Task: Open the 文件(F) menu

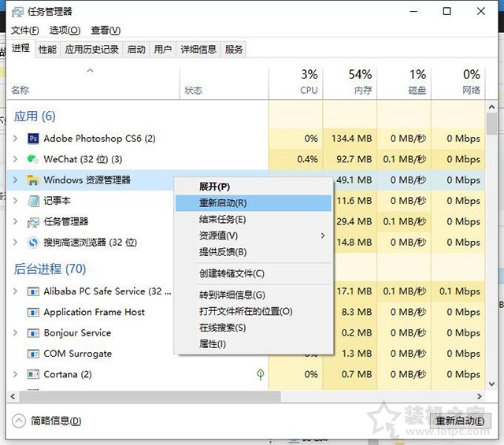Action: [24, 30]
